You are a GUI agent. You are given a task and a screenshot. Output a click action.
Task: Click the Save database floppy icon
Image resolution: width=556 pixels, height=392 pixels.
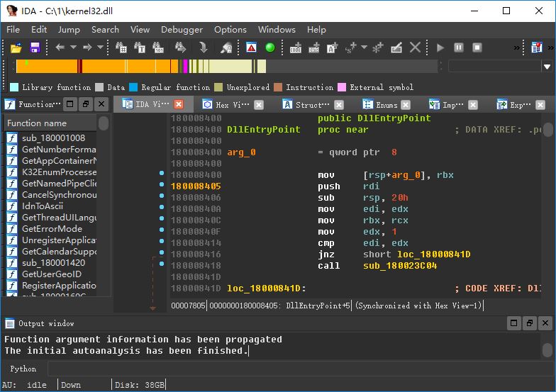34,47
